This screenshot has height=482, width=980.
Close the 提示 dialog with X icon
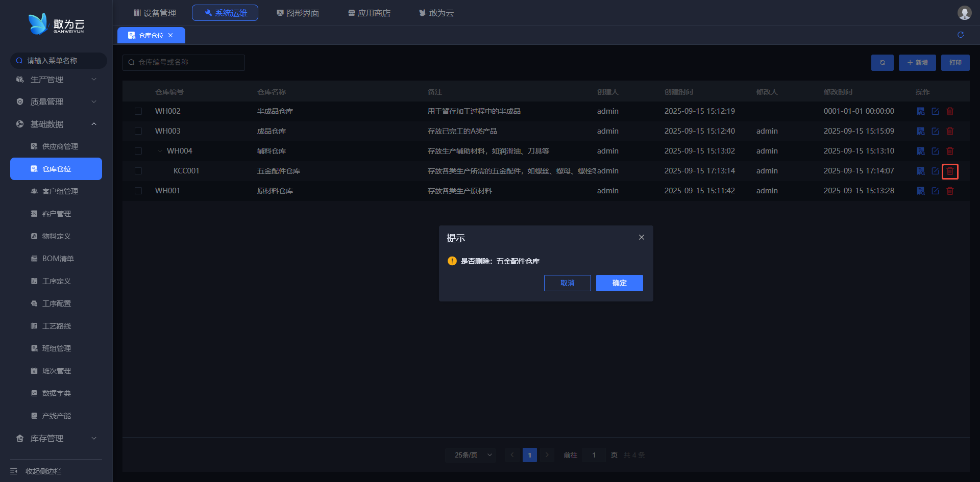(642, 237)
